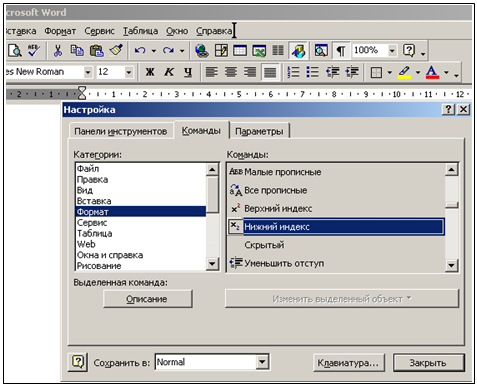The height and width of the screenshot is (387, 477).
Task: Select Малые прописные command
Action: [336, 172]
